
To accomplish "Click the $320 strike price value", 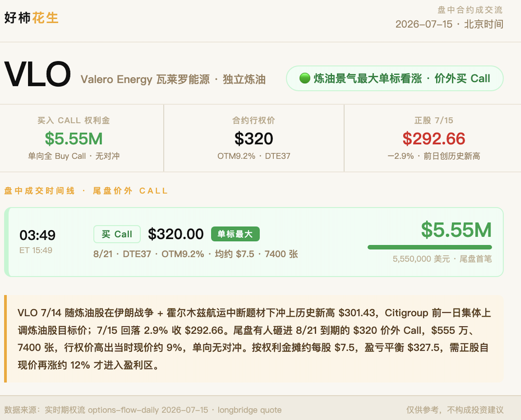I will click(254, 138).
